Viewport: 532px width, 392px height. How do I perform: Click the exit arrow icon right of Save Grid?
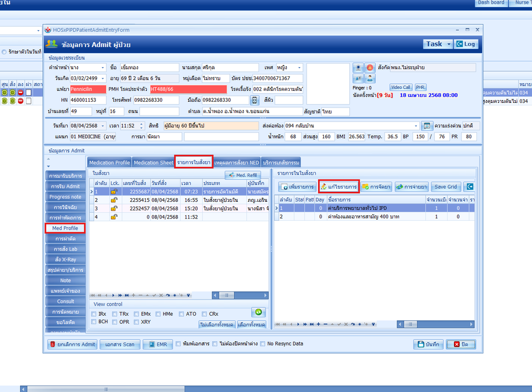click(470, 187)
